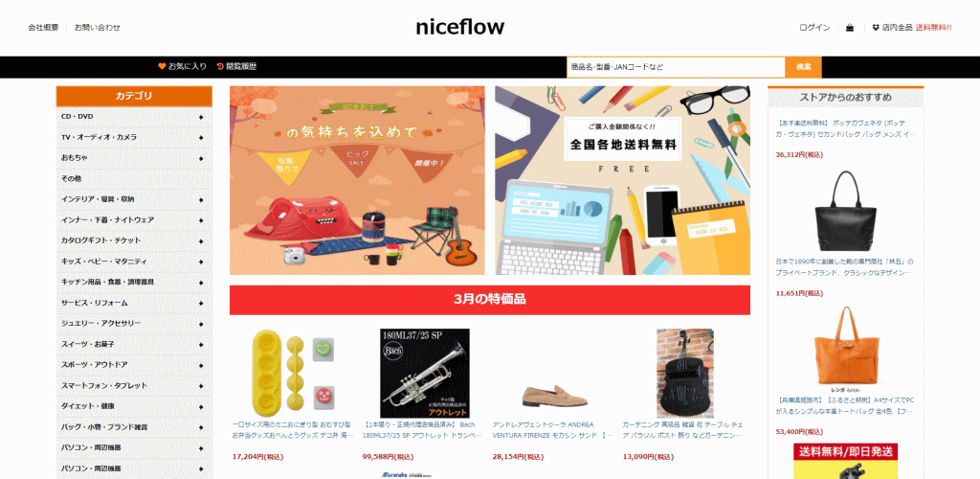Open the black Bottega Veneta bag image
The image size is (980, 479).
[846, 211]
